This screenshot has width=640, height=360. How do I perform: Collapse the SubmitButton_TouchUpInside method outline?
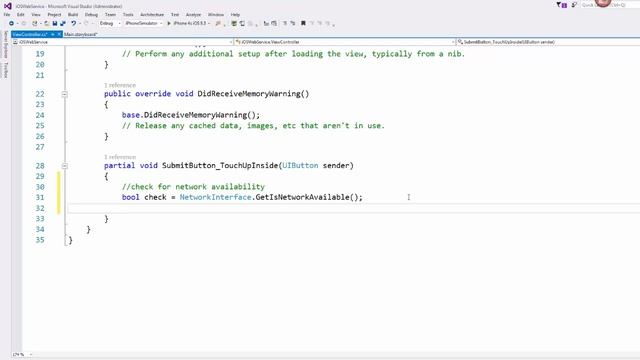click(64, 166)
